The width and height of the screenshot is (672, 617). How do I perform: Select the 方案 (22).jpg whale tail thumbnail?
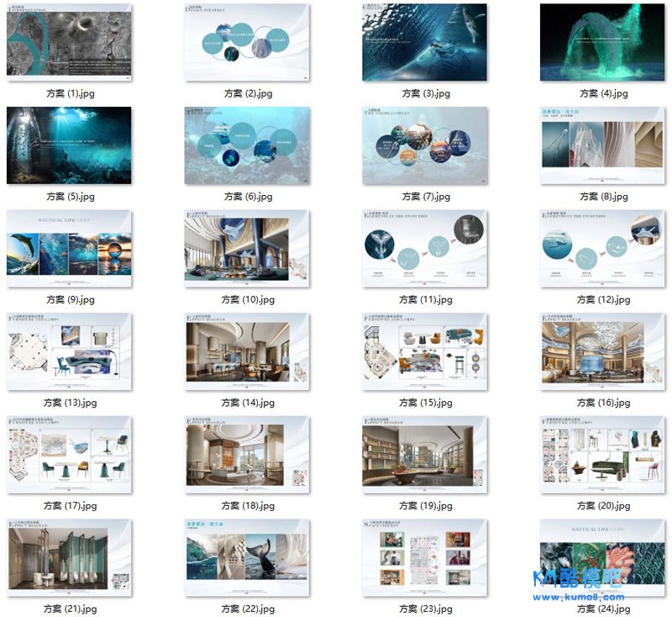pyautogui.click(x=247, y=557)
